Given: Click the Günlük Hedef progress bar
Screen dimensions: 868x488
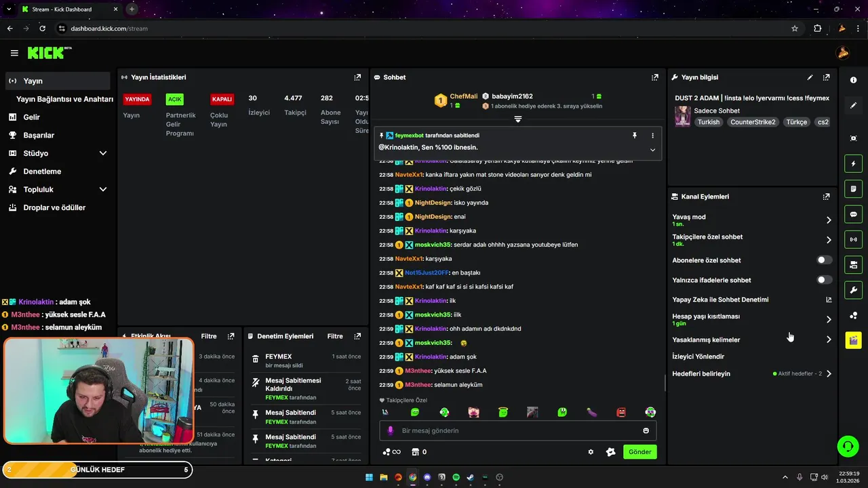Looking at the screenshot, I should (x=98, y=470).
